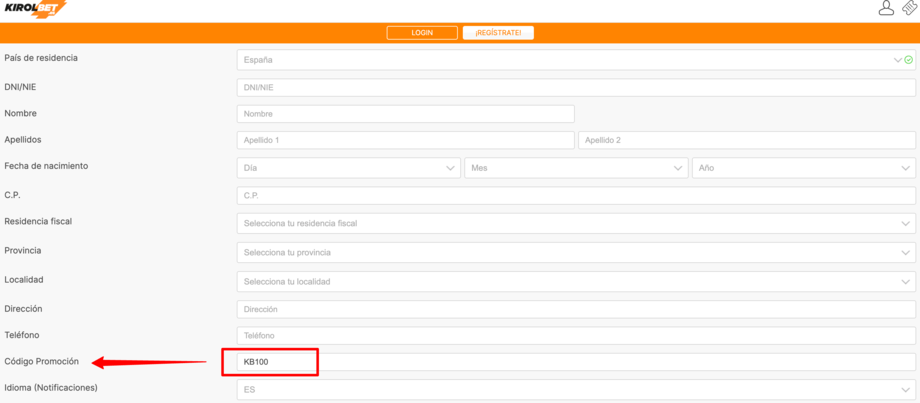Image resolution: width=920 pixels, height=403 pixels.
Task: Click the LOGIN button
Action: [422, 33]
